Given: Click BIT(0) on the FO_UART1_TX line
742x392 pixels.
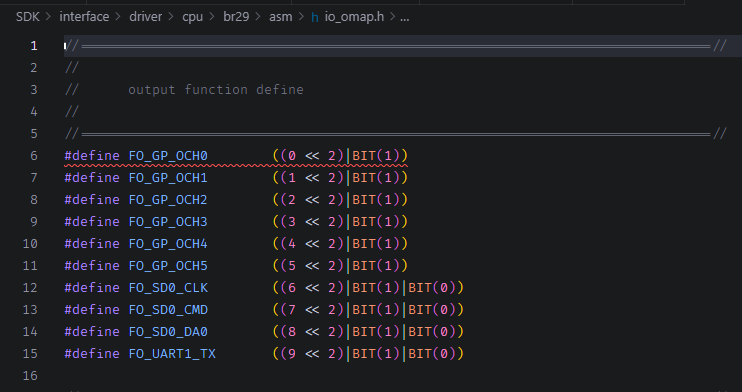Looking at the screenshot, I should click(x=432, y=354).
